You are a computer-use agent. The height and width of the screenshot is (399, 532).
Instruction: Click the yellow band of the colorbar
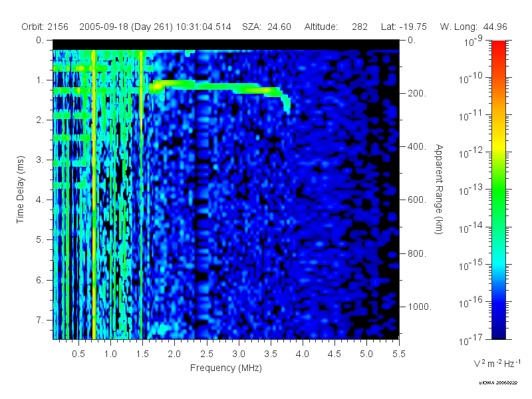(x=499, y=144)
